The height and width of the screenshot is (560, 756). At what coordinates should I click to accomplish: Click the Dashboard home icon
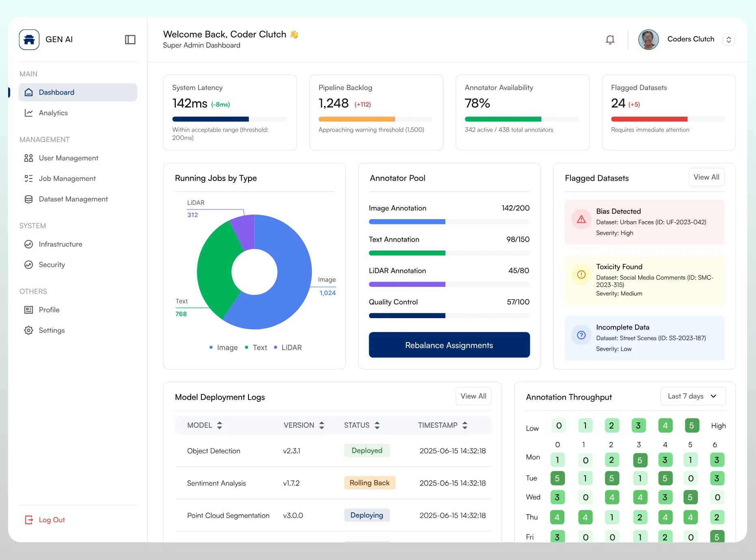pyautogui.click(x=28, y=92)
